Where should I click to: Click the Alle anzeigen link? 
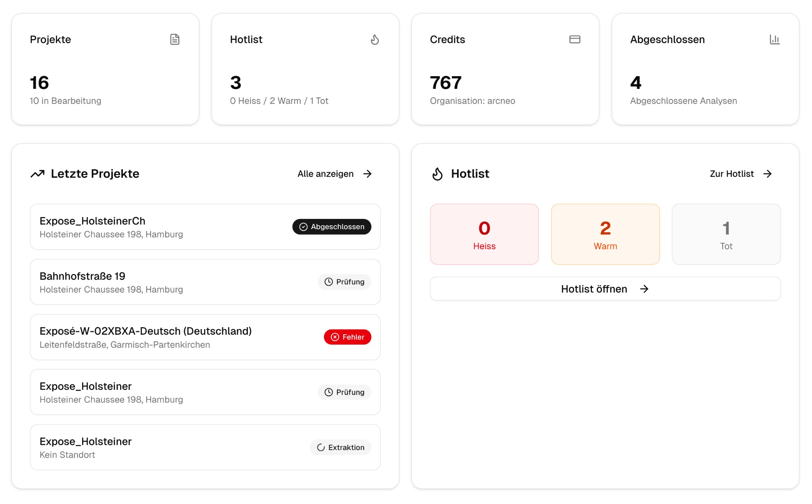tap(325, 174)
